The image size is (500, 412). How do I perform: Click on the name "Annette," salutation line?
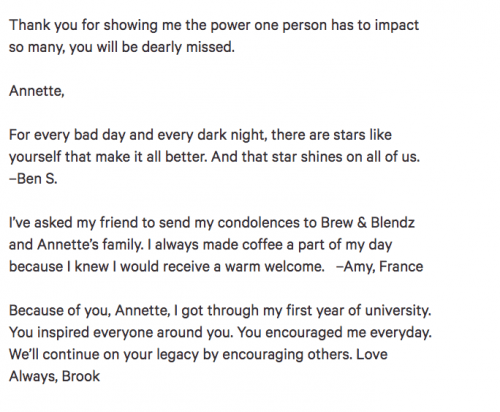pyautogui.click(x=37, y=91)
